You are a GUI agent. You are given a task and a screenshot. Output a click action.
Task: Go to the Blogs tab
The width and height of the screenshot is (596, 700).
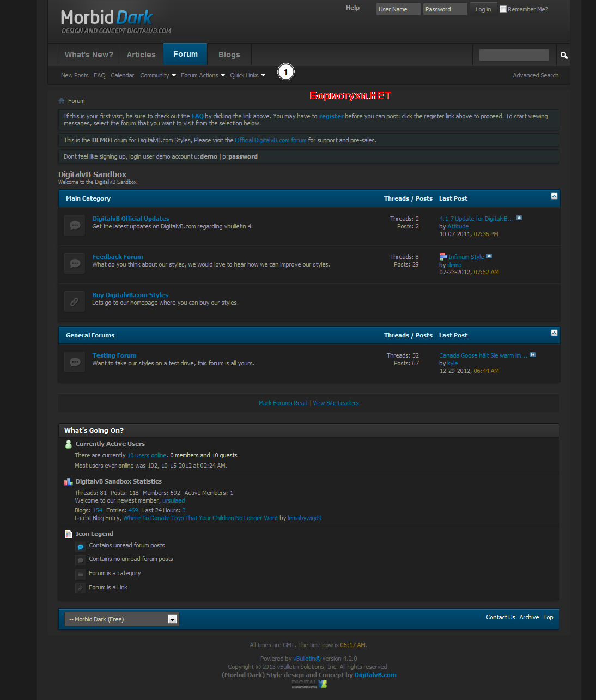tap(229, 55)
